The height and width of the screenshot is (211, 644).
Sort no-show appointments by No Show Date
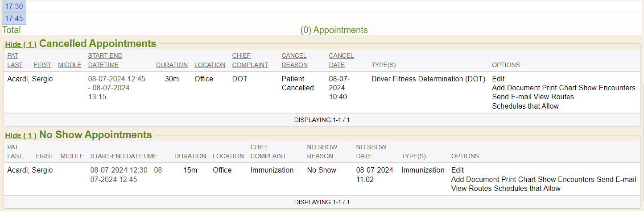coord(371,152)
